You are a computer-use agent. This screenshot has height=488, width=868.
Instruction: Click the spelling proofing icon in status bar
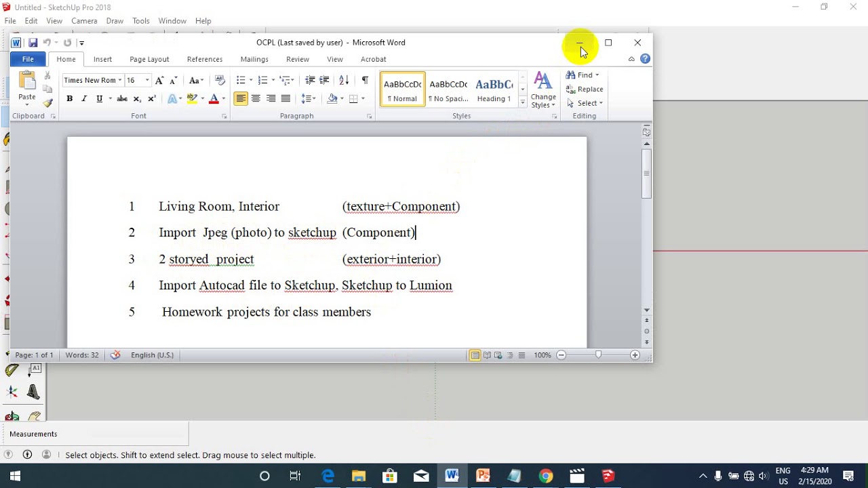[115, 354]
